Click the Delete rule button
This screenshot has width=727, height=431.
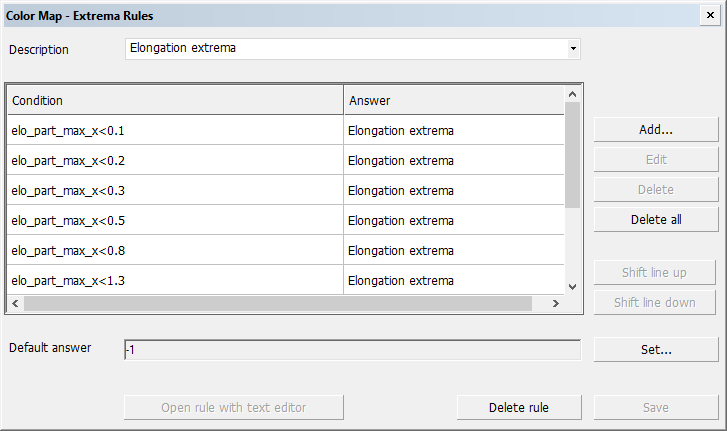[x=519, y=407]
